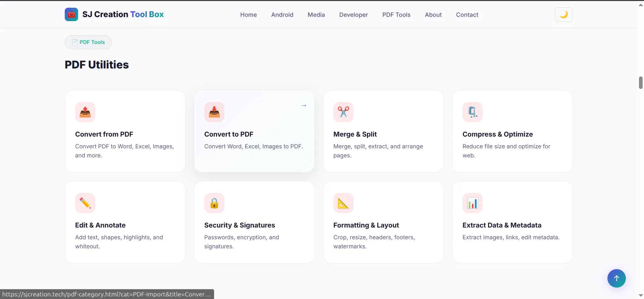
Task: Click the SJ Creation toolbox logo icon
Action: click(x=71, y=14)
